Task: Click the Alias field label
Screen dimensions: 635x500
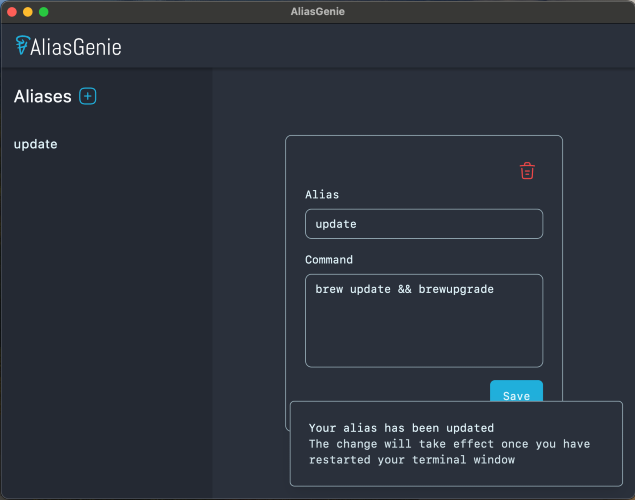Action: pos(322,195)
